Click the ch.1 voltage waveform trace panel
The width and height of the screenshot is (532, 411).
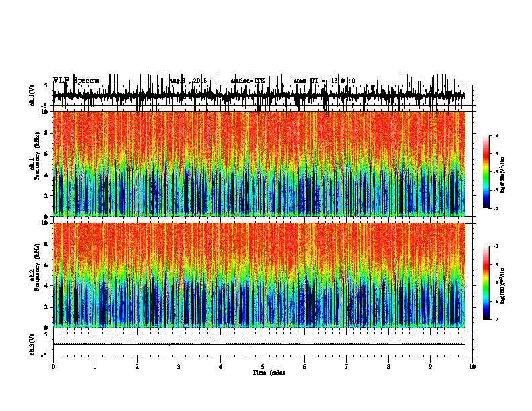(x=264, y=95)
